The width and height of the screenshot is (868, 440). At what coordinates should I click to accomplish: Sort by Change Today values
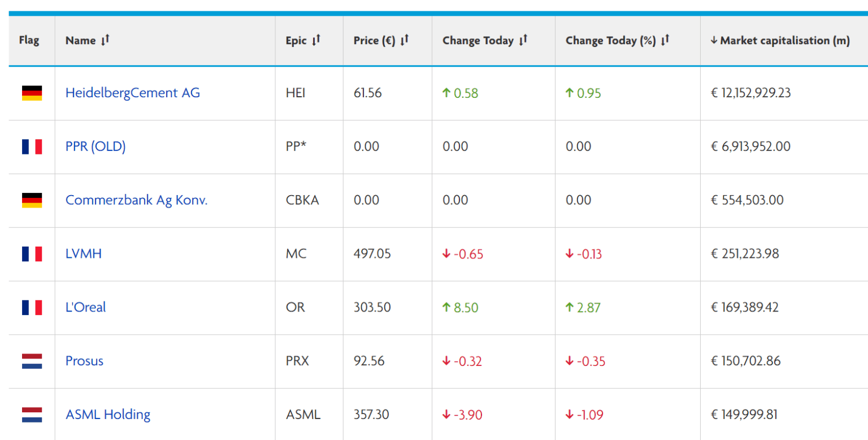[x=522, y=40]
